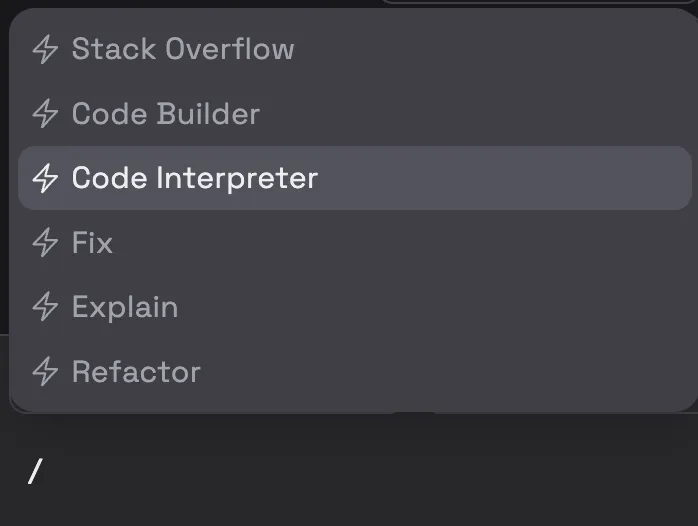
Task: Click the lightning icon next to Refactor
Action: (x=45, y=372)
